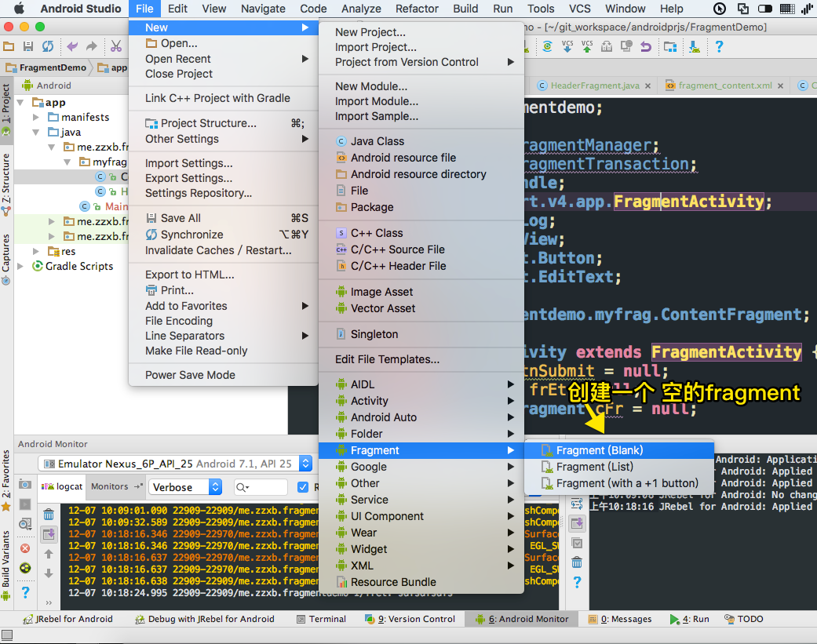The image size is (817, 644).
Task: Open 4: Run tool window
Action: click(x=689, y=619)
